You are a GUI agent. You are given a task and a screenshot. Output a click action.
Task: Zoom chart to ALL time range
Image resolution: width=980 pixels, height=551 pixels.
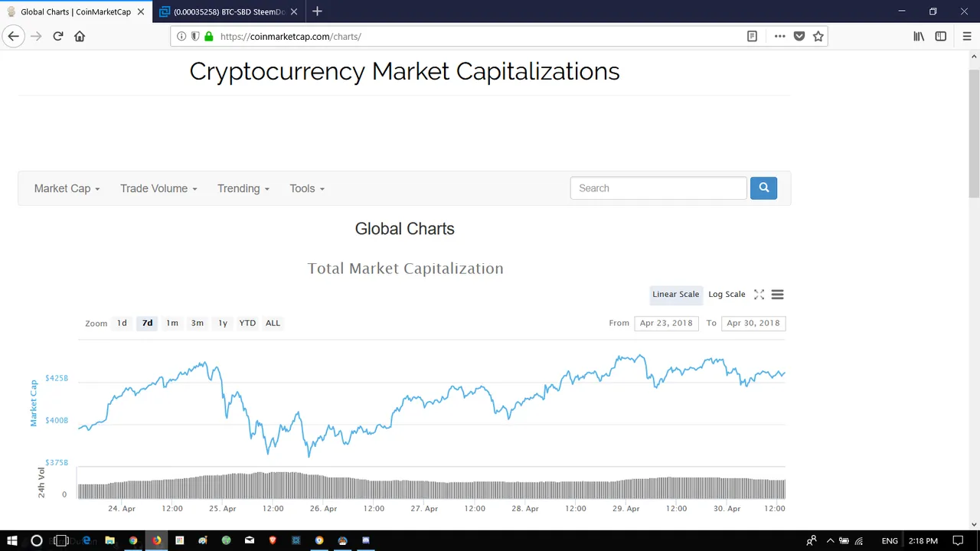pos(273,323)
